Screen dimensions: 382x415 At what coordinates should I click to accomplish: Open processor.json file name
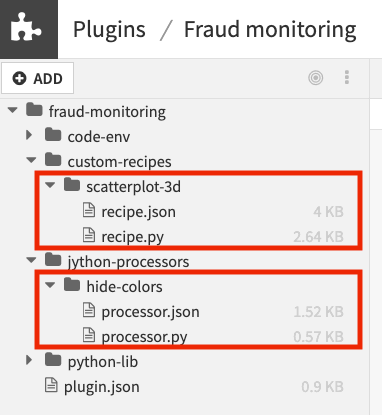[x=150, y=312]
